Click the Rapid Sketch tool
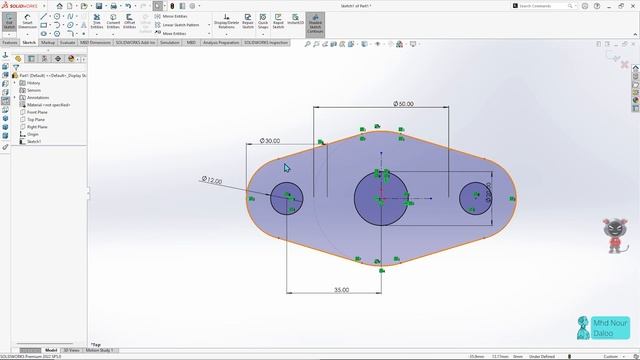This screenshot has width=640, height=360. coord(278,21)
